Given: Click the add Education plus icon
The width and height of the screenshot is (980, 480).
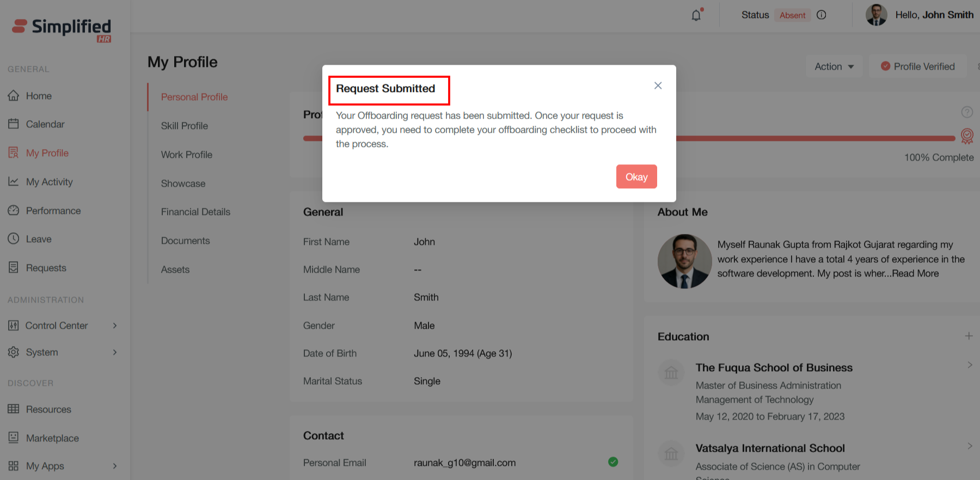Looking at the screenshot, I should click(x=969, y=336).
